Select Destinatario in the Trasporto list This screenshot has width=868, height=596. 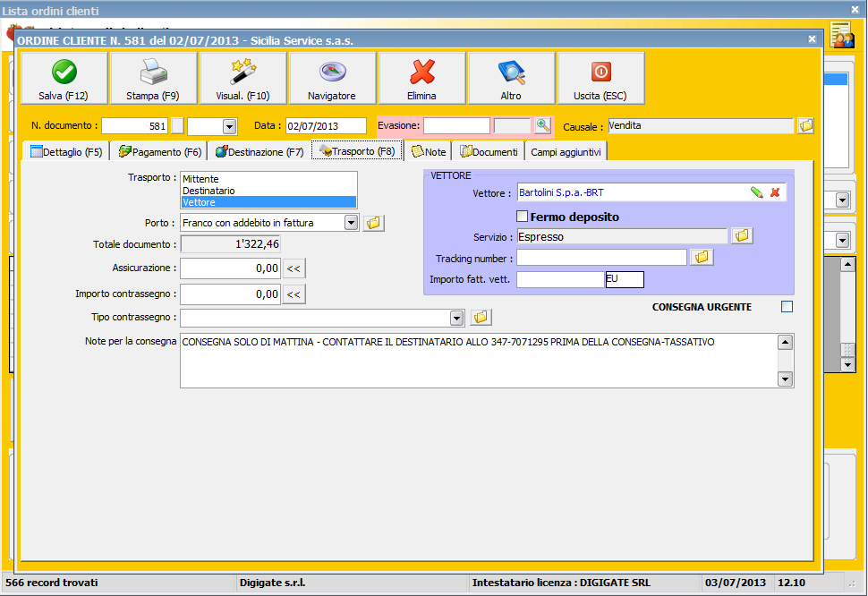click(x=268, y=191)
